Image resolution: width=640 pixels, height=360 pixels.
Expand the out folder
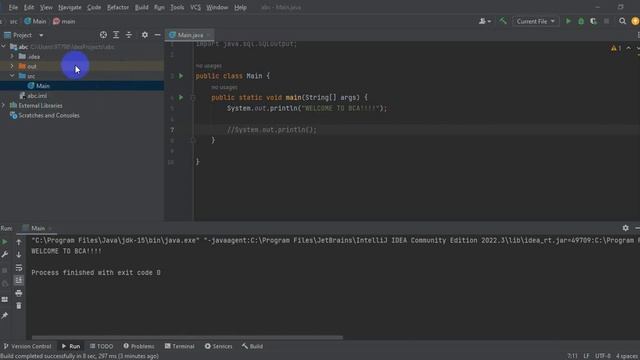12,66
